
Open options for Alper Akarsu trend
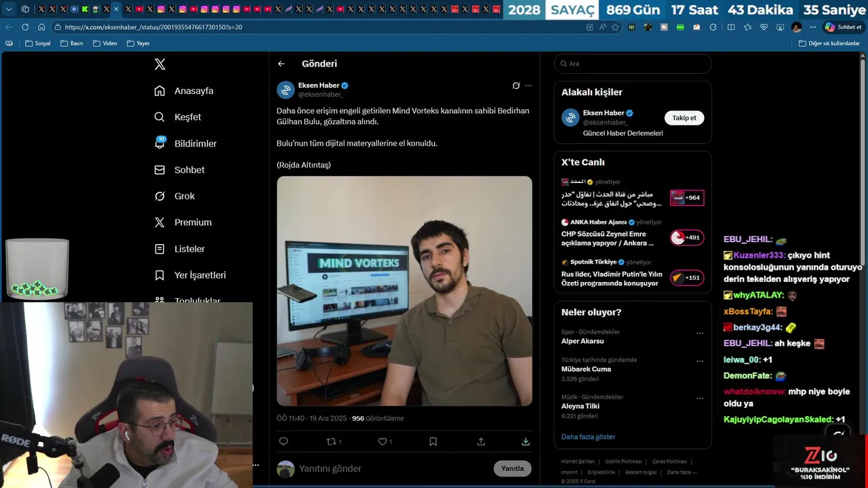(700, 333)
